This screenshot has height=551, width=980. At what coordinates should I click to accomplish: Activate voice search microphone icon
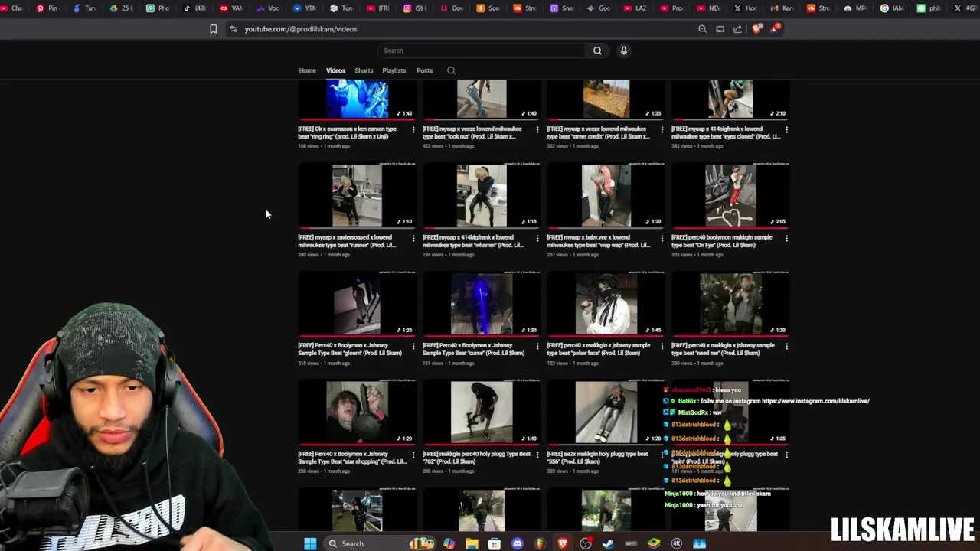coord(624,51)
